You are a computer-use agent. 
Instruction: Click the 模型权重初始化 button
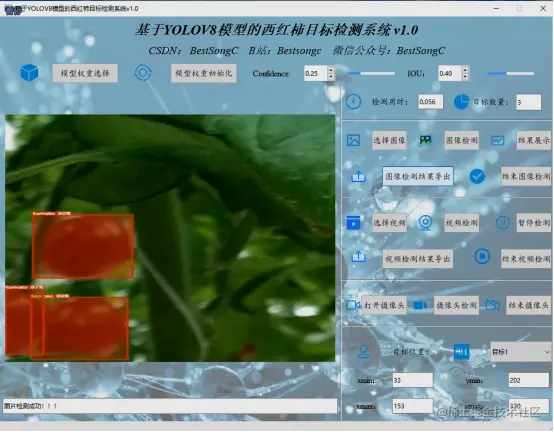click(x=204, y=73)
